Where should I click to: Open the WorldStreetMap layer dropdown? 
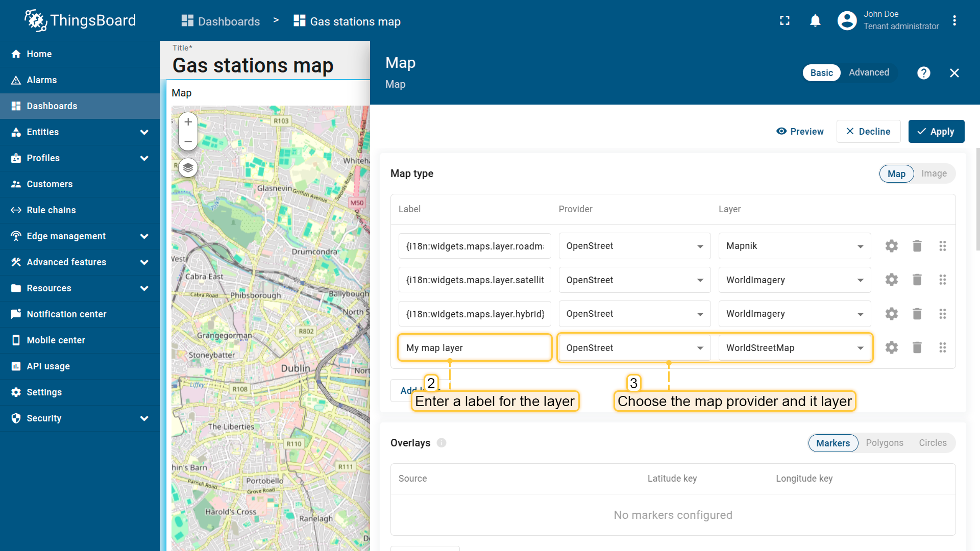tap(794, 348)
